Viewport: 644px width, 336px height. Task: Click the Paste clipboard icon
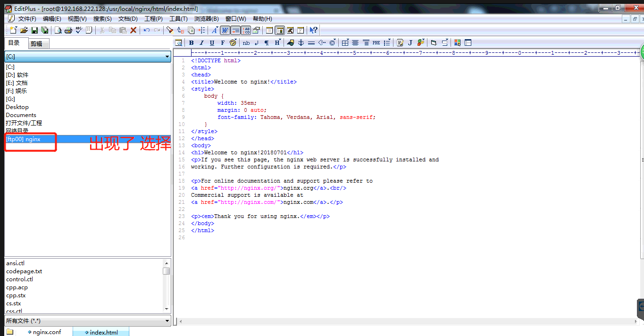click(123, 30)
